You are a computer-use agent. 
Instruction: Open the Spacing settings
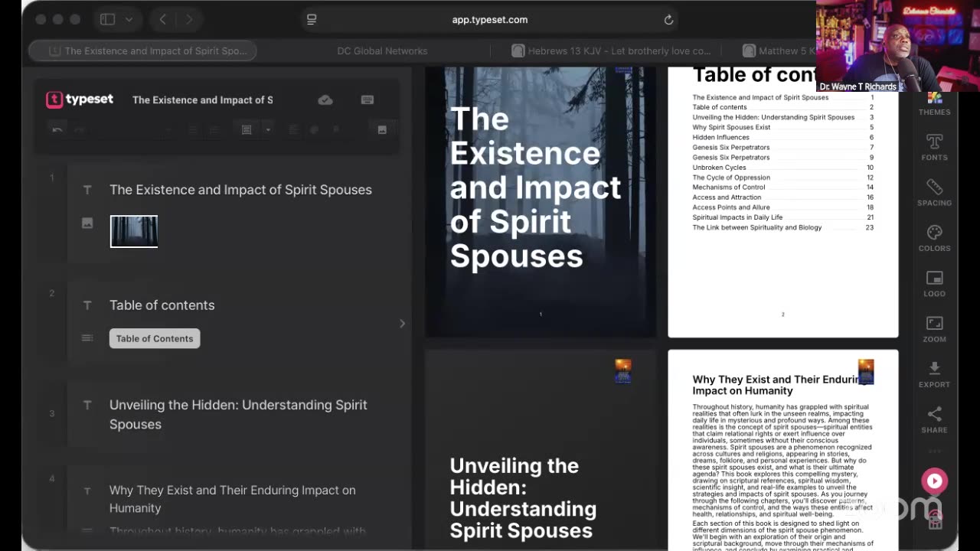(x=934, y=193)
